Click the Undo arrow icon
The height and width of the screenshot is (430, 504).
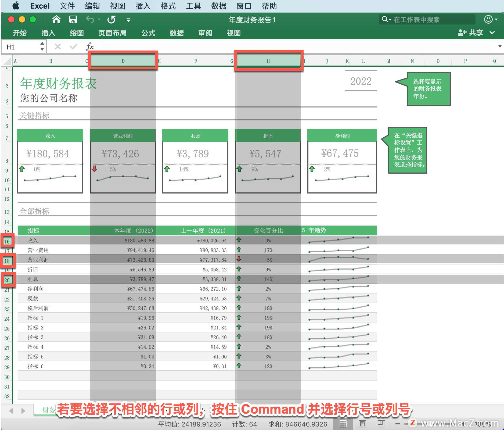(90, 19)
